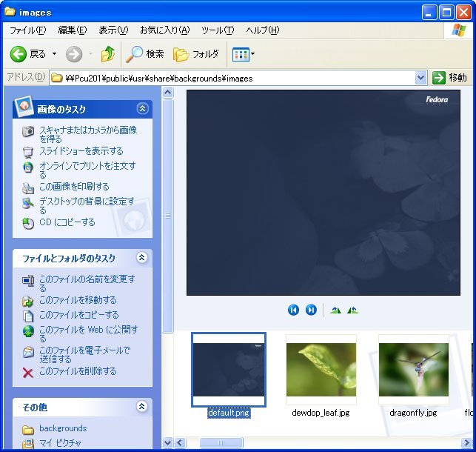476x452 pixels.
Task: Select the dragonfly.jpg thumbnail
Action: tap(414, 370)
